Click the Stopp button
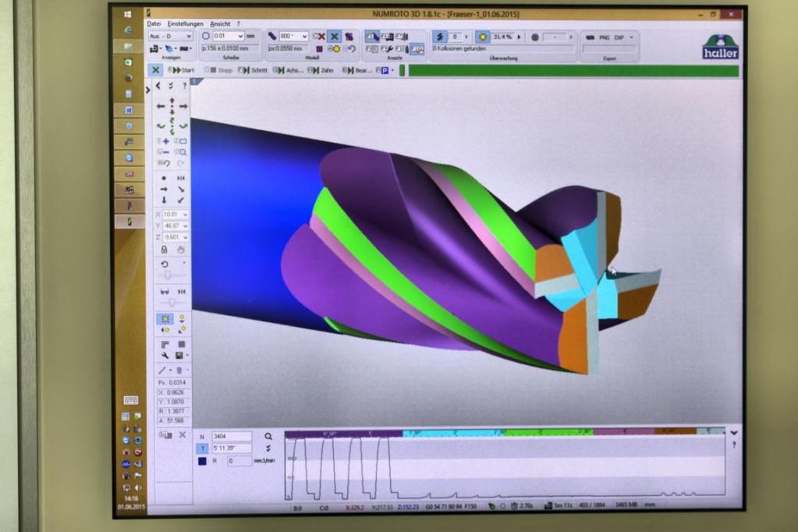The width and height of the screenshot is (798, 532). [219, 70]
